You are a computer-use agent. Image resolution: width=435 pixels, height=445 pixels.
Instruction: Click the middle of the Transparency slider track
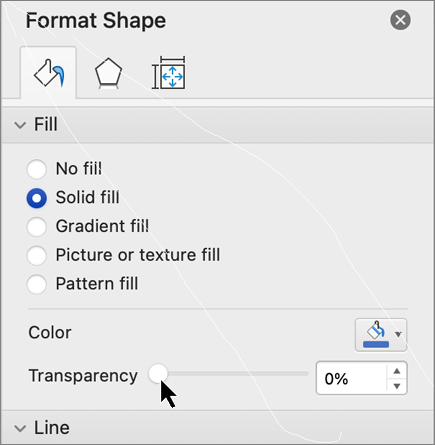229,374
